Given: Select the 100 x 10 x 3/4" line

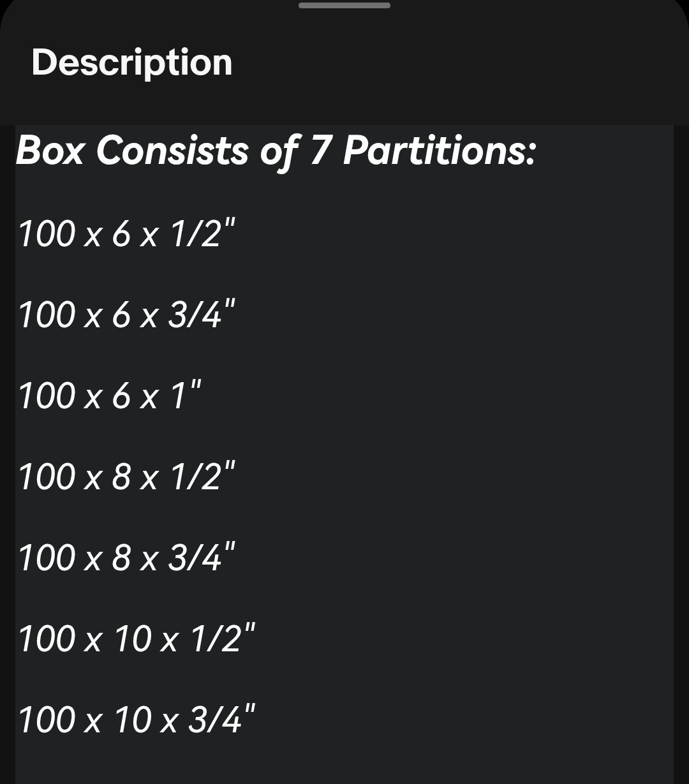Looking at the screenshot, I should [137, 720].
